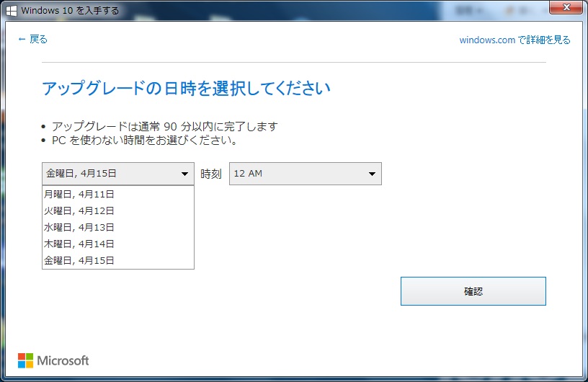
Task: Select 木曜日, 4月14日 from the list
Action: (118, 244)
